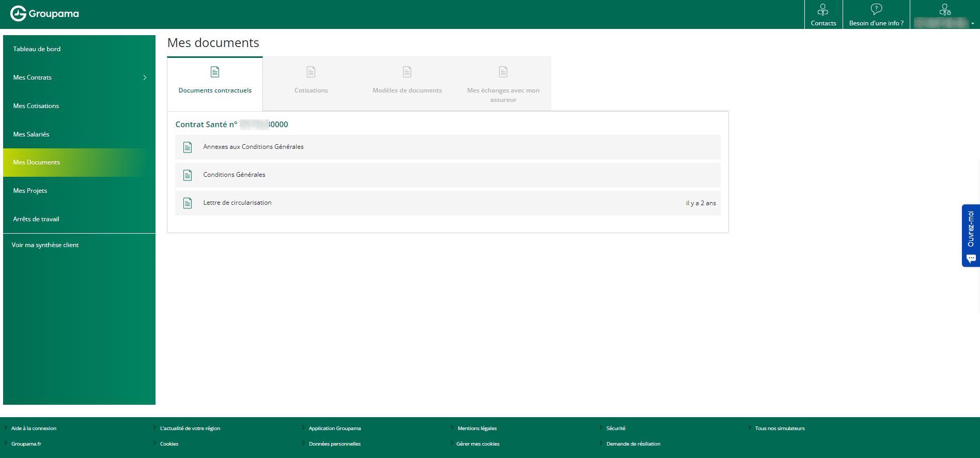
Task: Click the Documents contractuels tab icon
Action: (x=215, y=72)
